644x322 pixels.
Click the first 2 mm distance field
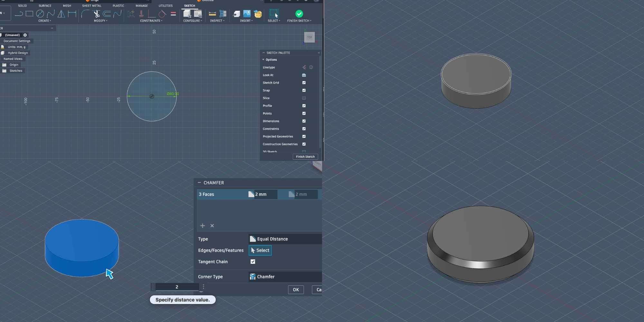265,194
